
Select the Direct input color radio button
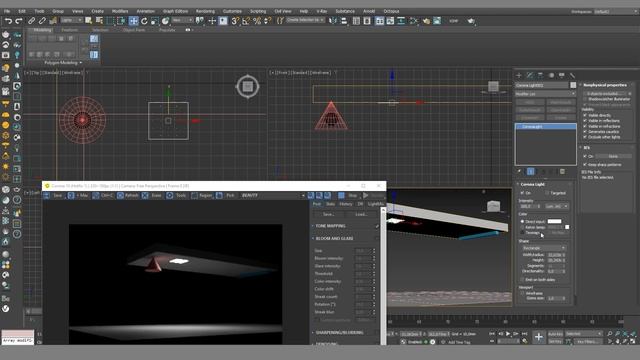pyautogui.click(x=522, y=222)
